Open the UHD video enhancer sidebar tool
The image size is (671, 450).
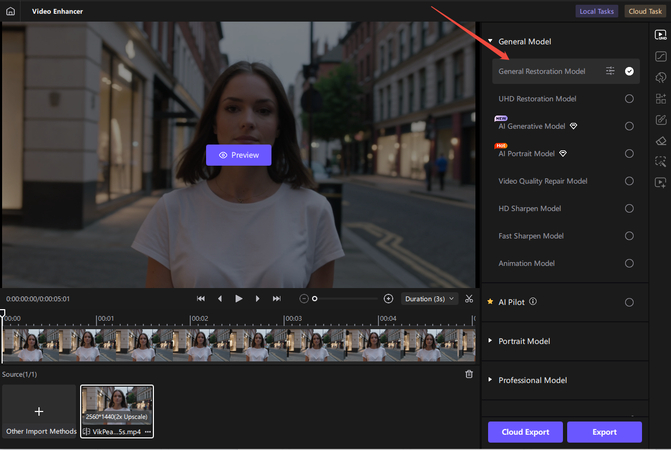tap(660, 35)
